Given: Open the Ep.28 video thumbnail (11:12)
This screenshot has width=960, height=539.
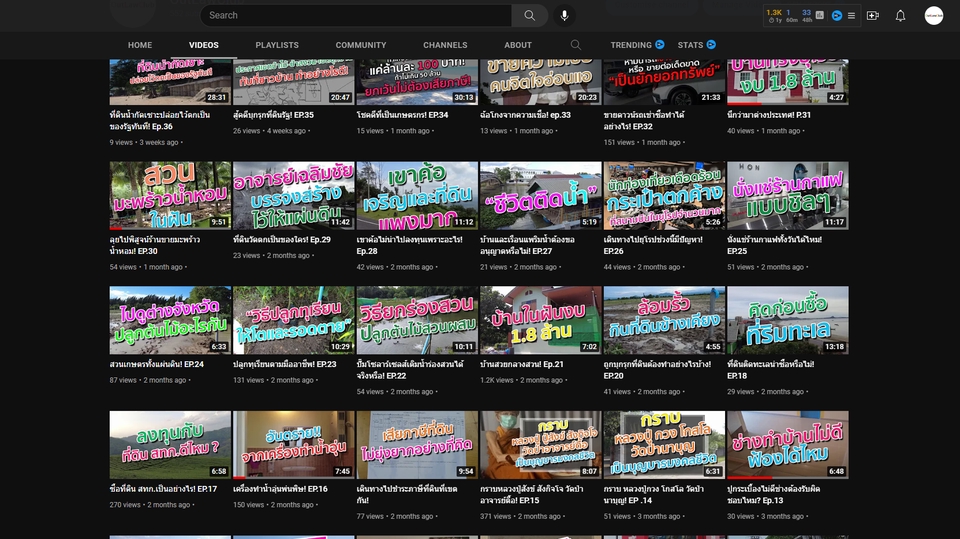Looking at the screenshot, I should (418, 195).
